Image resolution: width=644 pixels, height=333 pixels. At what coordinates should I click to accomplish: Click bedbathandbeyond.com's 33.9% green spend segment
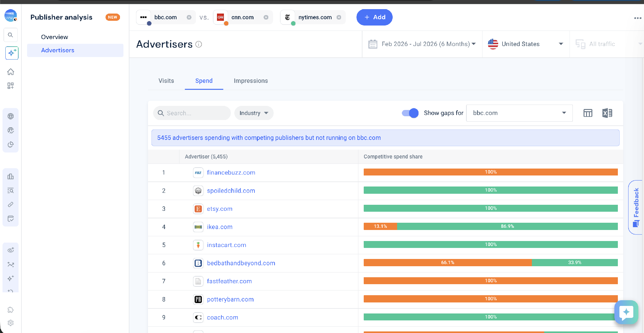click(x=575, y=263)
